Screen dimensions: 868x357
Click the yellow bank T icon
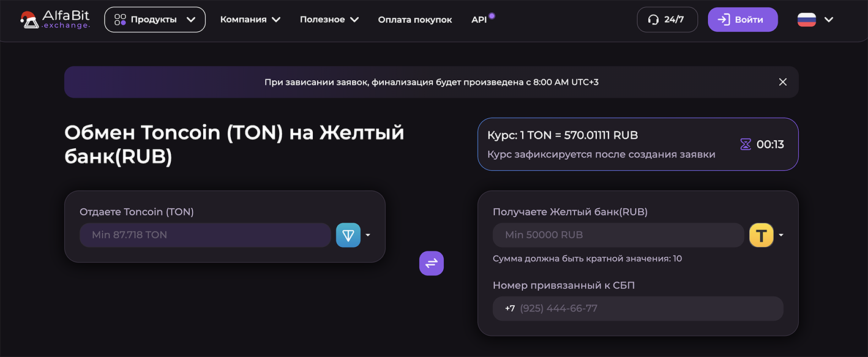coord(761,235)
